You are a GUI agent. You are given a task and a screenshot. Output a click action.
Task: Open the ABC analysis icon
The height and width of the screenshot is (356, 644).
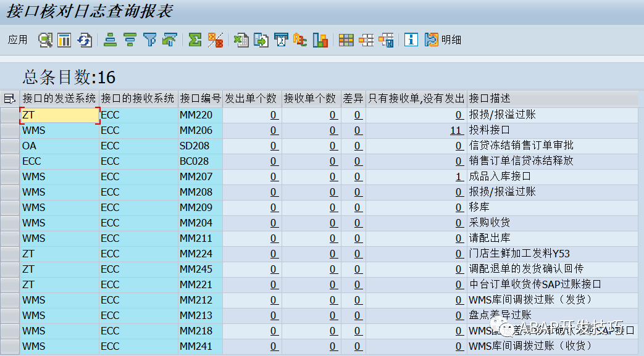coord(300,40)
